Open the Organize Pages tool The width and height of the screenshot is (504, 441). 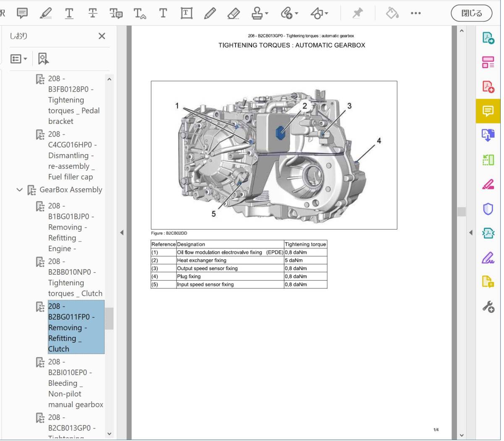(488, 62)
